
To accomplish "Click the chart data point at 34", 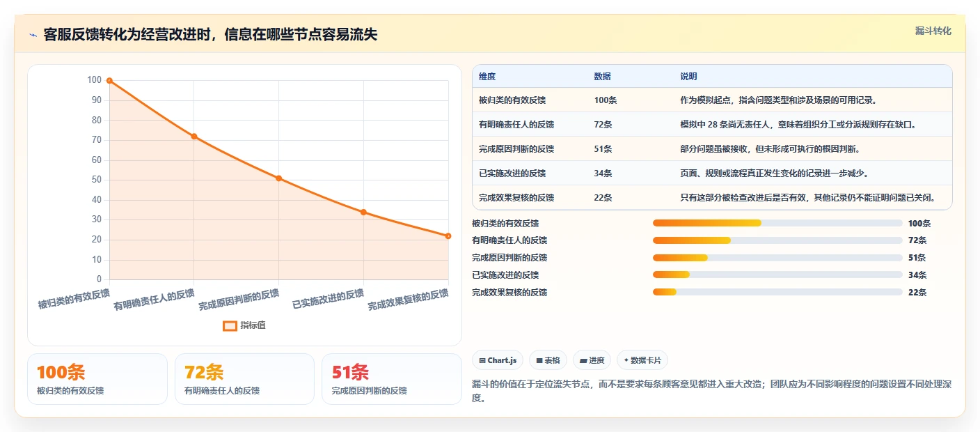I will [x=363, y=212].
